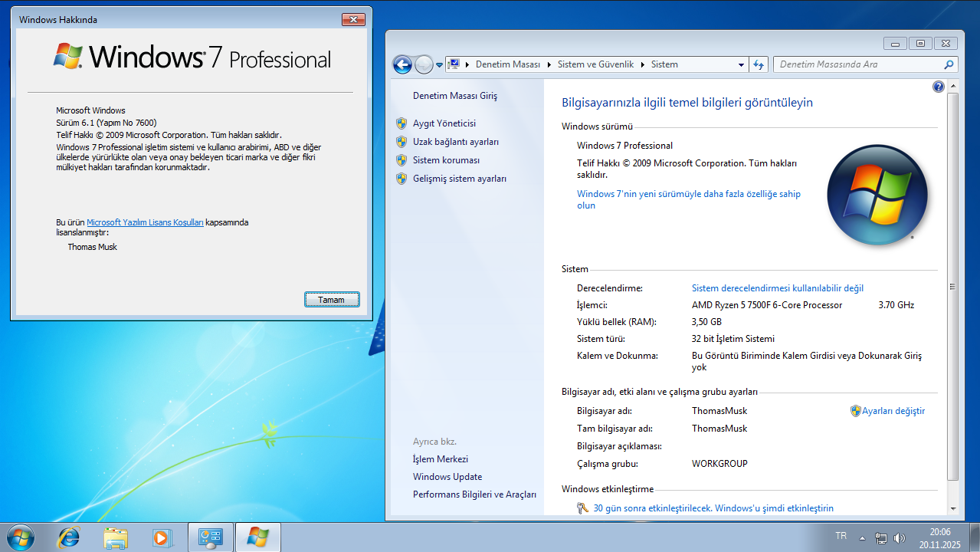Open recent pages dropdown beside forward arrow
The image size is (980, 552).
click(439, 65)
